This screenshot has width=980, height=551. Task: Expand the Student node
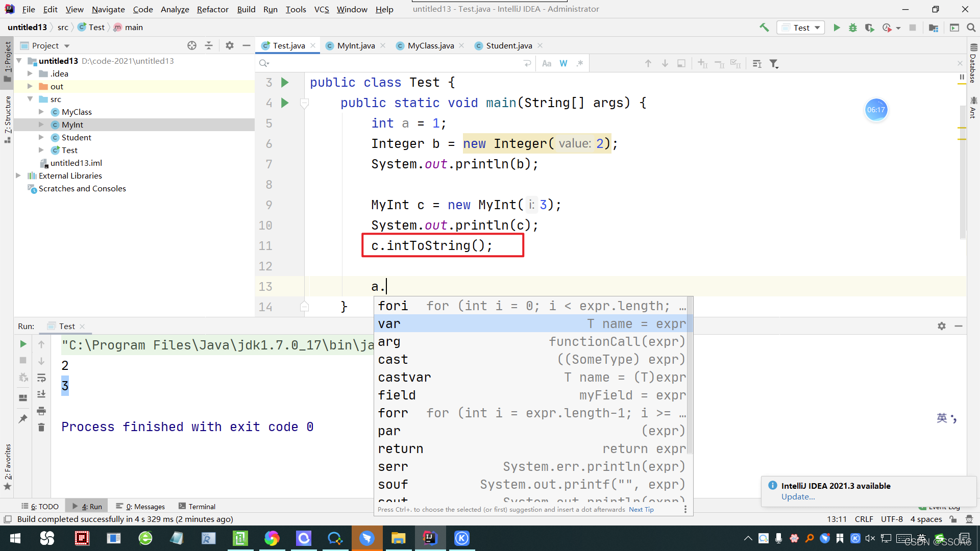click(x=41, y=137)
